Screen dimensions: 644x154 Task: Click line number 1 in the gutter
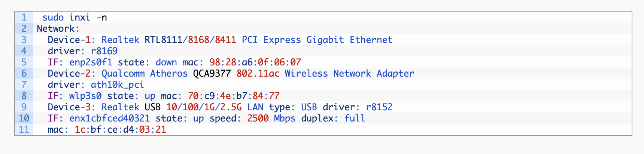[24, 18]
